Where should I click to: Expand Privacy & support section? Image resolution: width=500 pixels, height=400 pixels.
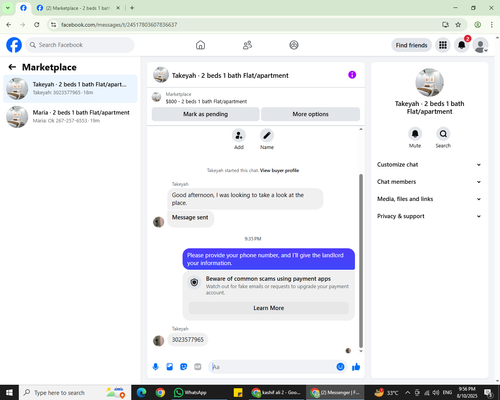429,216
